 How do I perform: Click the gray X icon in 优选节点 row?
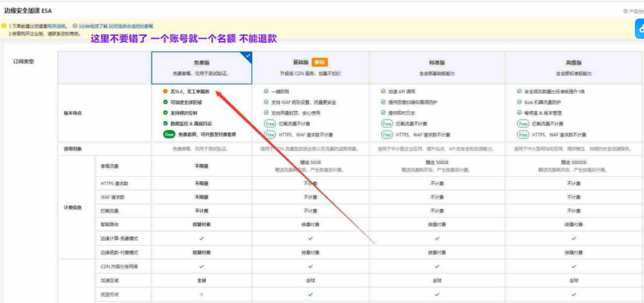click(x=201, y=295)
